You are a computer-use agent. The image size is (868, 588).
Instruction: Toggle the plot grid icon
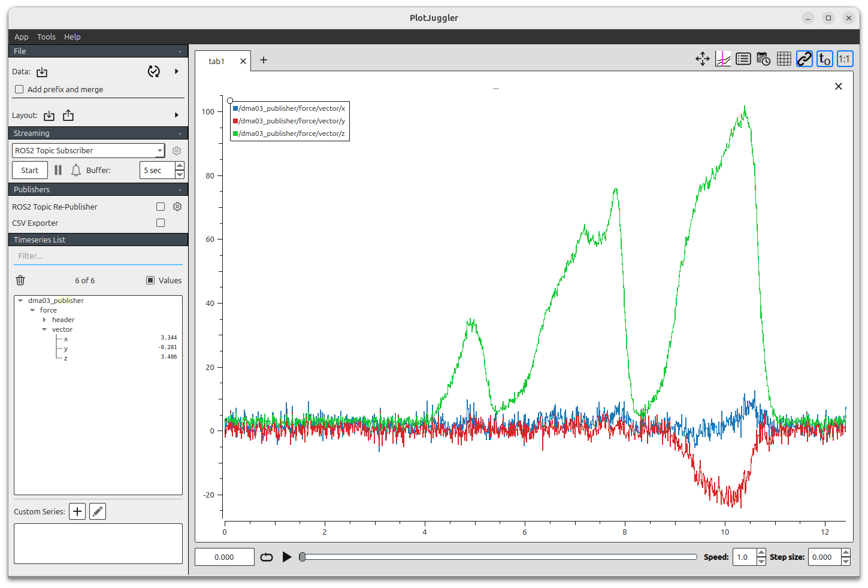pyautogui.click(x=784, y=59)
